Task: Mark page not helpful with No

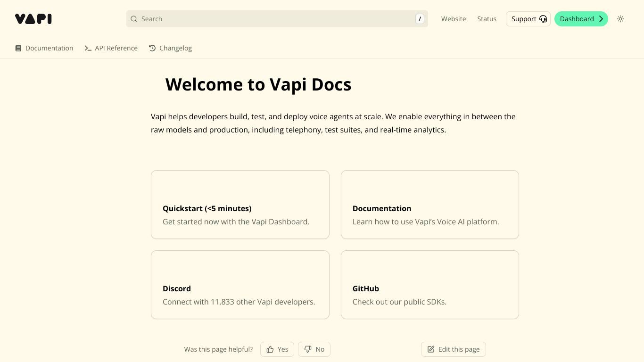Action: point(314,349)
